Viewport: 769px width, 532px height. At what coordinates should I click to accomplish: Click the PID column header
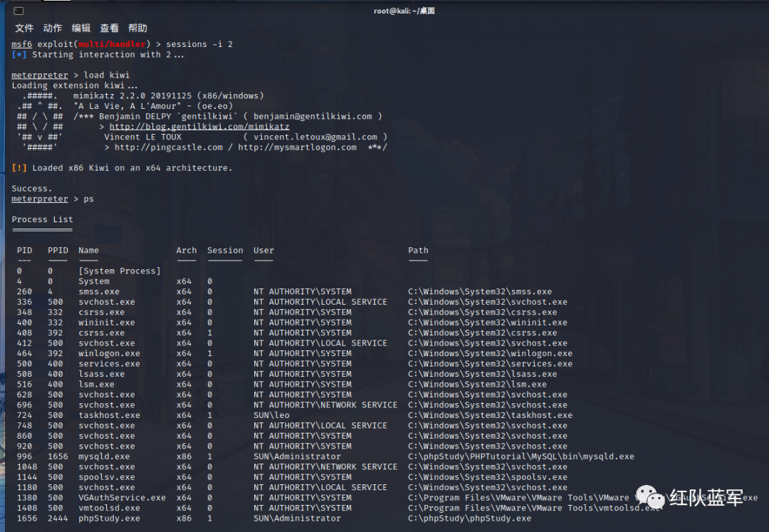[24, 250]
